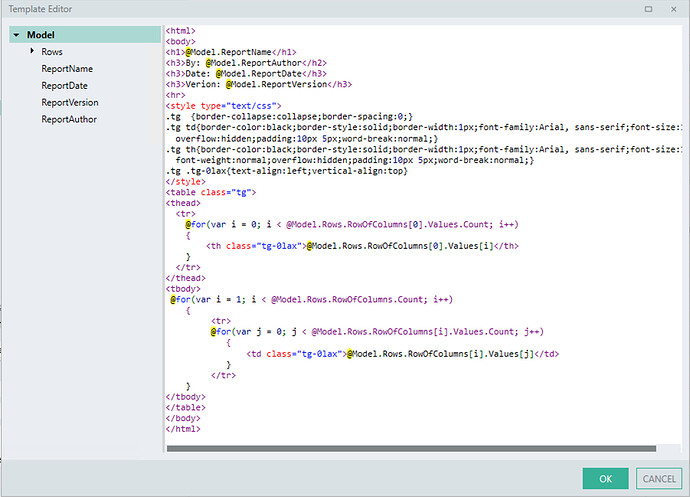Select the Rows tree item
The height and width of the screenshot is (497, 690).
[52, 52]
